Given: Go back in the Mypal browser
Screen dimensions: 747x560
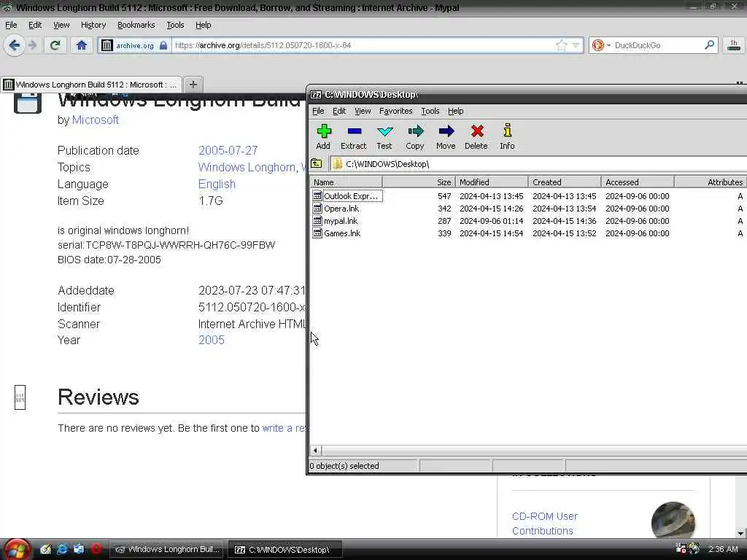Looking at the screenshot, I should click(x=15, y=45).
